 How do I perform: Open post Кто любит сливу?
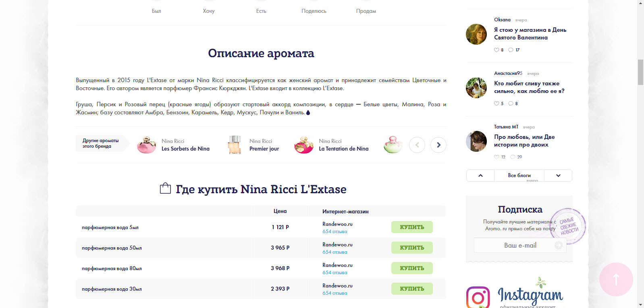coord(529,87)
